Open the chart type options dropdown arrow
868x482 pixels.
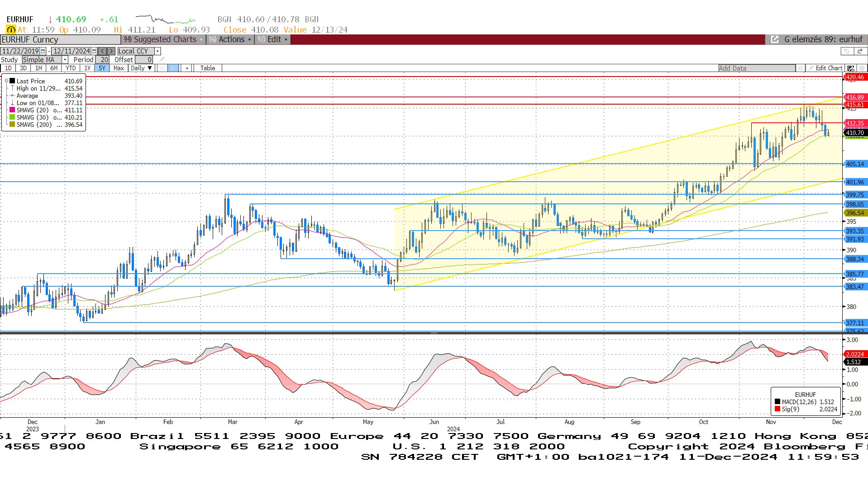tap(186, 68)
